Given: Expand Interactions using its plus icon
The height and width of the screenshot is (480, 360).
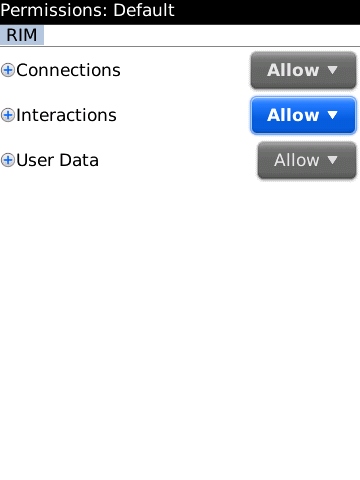Looking at the screenshot, I should 8,115.
